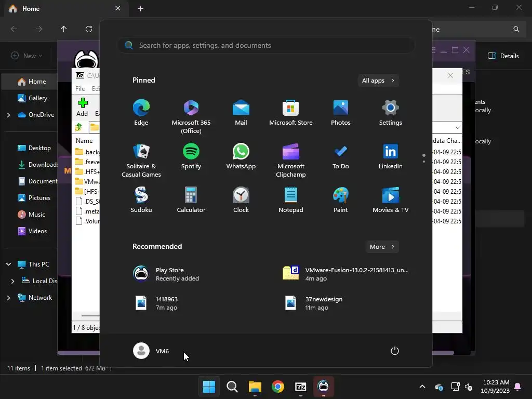Open Google Chrome from taskbar
The image size is (532, 399).
(x=278, y=386)
